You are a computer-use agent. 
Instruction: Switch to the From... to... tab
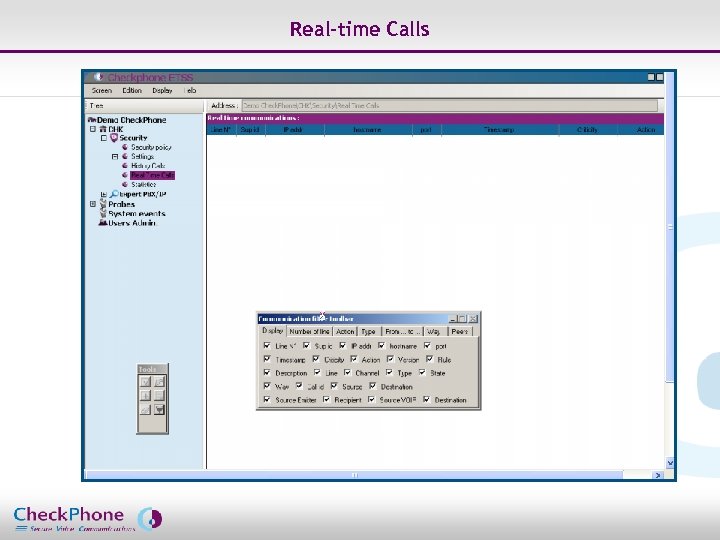(402, 331)
